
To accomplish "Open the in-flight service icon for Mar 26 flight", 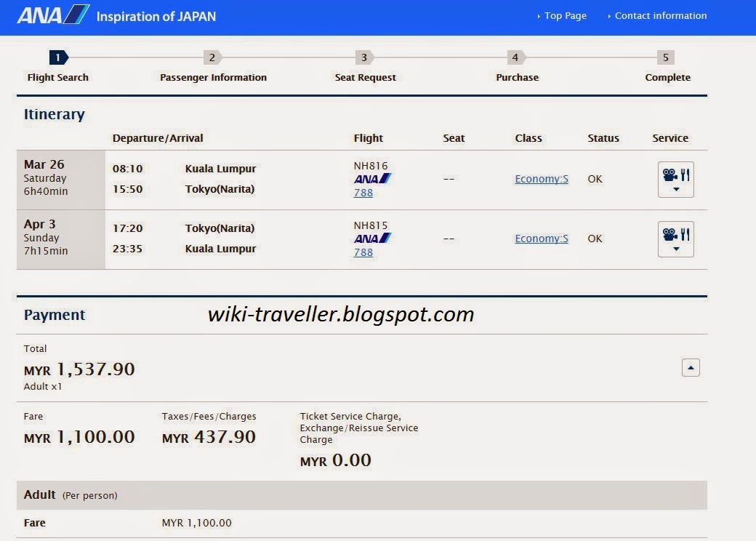I will click(675, 173).
